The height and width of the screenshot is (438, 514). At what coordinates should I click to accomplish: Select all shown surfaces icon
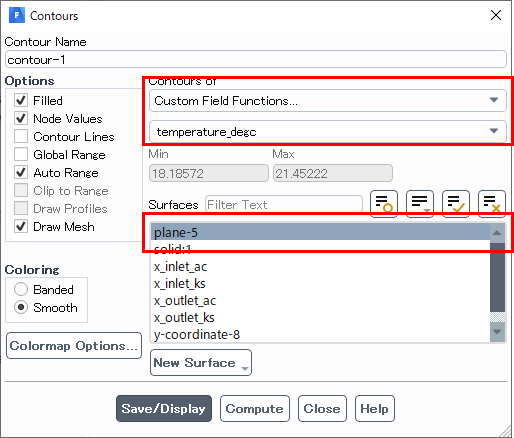[456, 204]
